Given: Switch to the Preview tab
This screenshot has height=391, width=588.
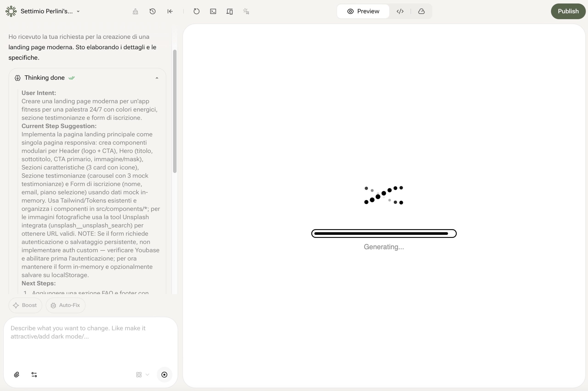Looking at the screenshot, I should click(363, 11).
